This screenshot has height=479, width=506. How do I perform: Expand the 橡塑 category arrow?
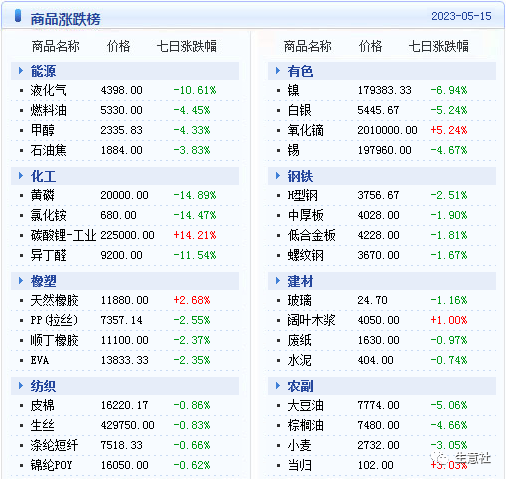pyautogui.click(x=21, y=281)
